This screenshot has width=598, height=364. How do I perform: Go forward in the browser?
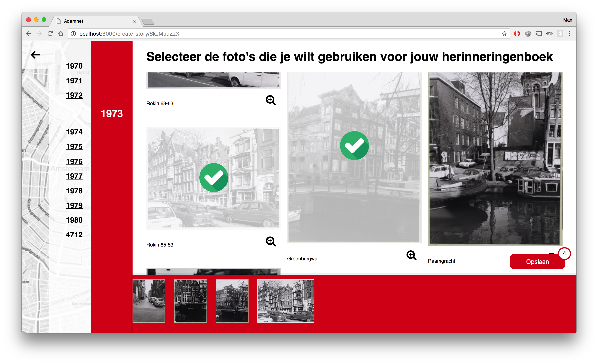(39, 34)
